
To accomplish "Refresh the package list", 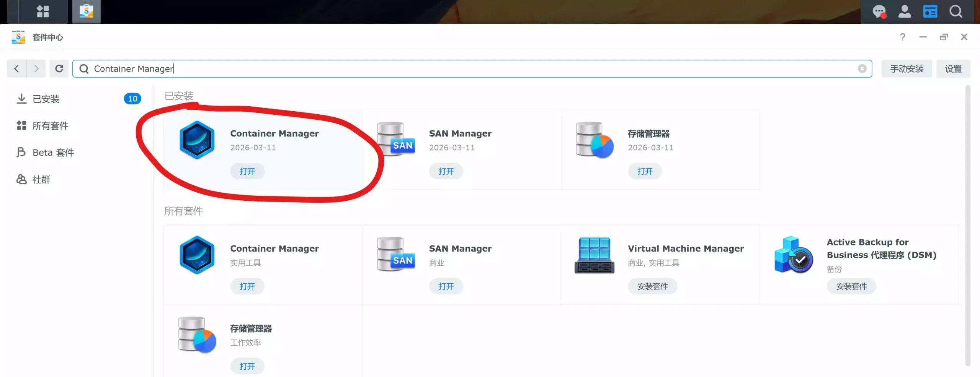I will [x=59, y=68].
